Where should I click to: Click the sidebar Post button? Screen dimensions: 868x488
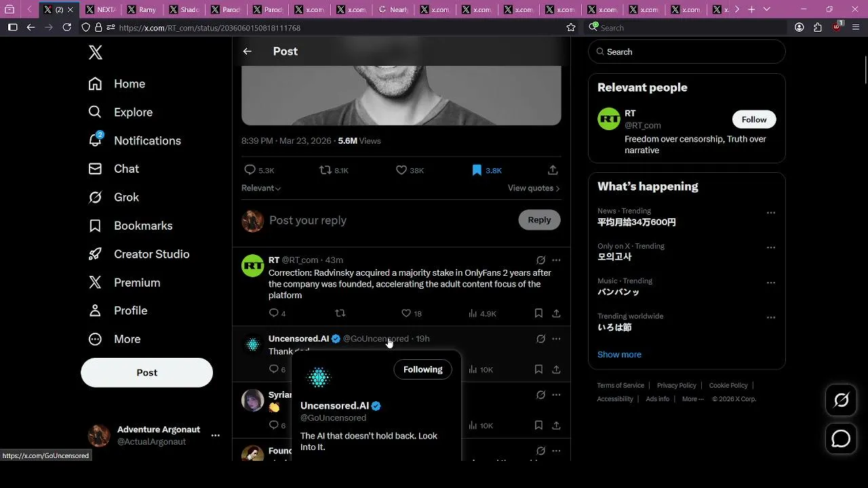click(x=146, y=373)
